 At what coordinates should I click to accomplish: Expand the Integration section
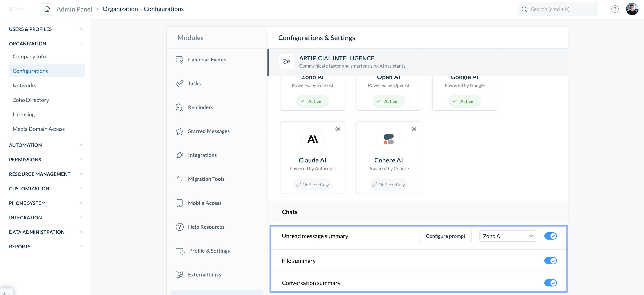(x=81, y=217)
